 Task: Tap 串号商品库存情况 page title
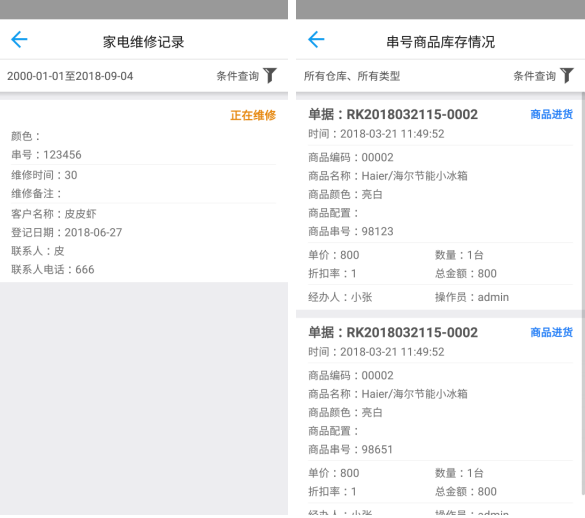click(x=441, y=41)
